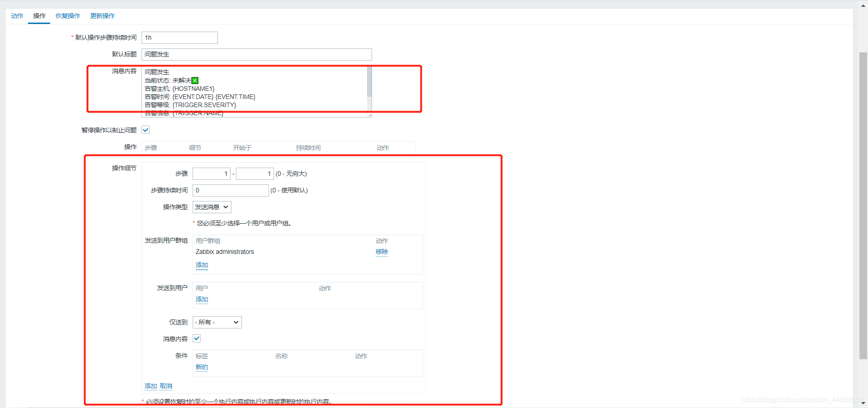This screenshot has height=408, width=868.
Task: Open the 操作类型 发送消息 dropdown
Action: (x=212, y=207)
